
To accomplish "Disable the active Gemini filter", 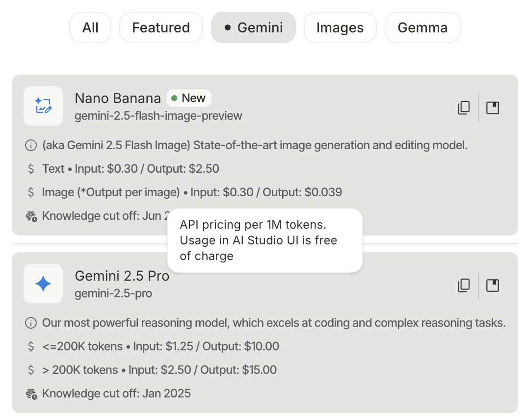I will click(253, 27).
